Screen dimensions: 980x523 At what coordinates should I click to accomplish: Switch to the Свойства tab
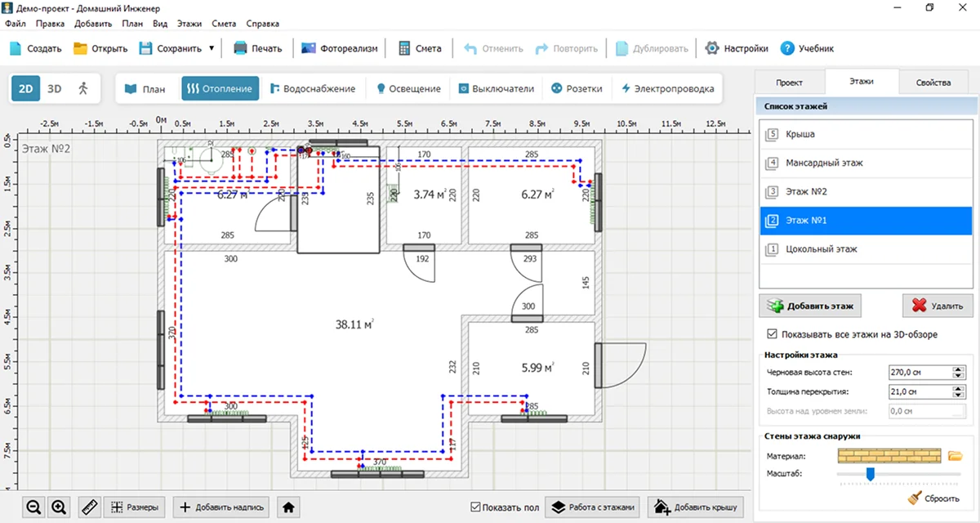pyautogui.click(x=933, y=83)
